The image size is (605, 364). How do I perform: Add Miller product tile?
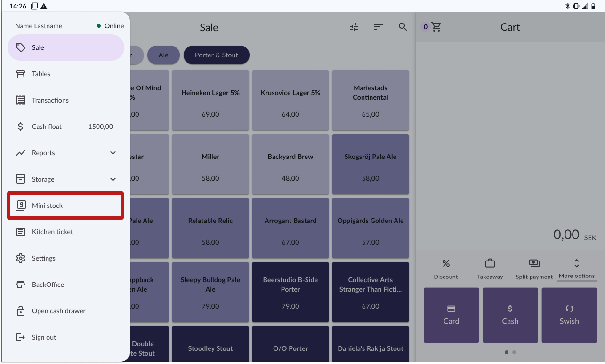point(210,165)
